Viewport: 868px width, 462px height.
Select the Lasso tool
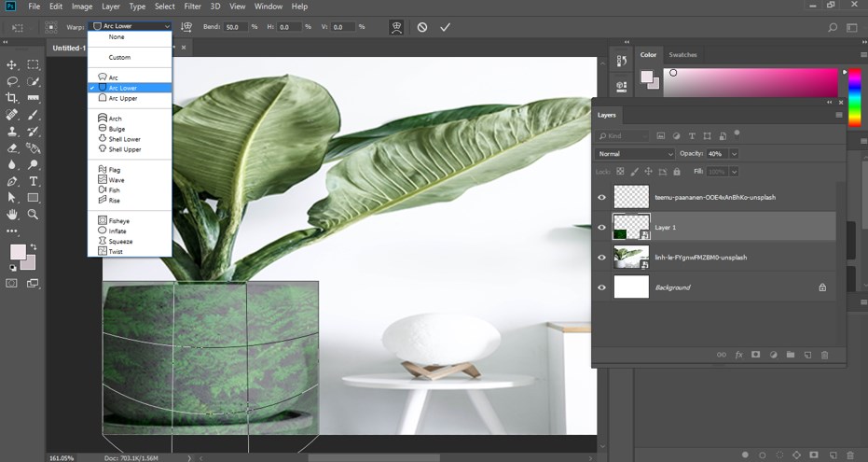[12, 81]
